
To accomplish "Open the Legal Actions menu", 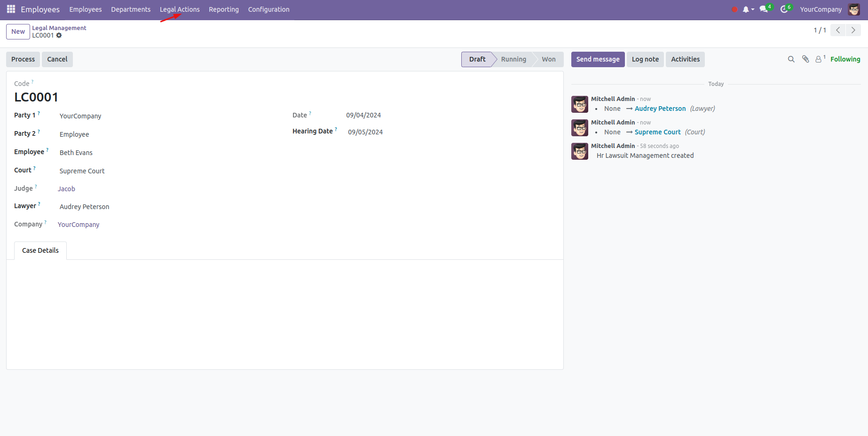I will [180, 9].
